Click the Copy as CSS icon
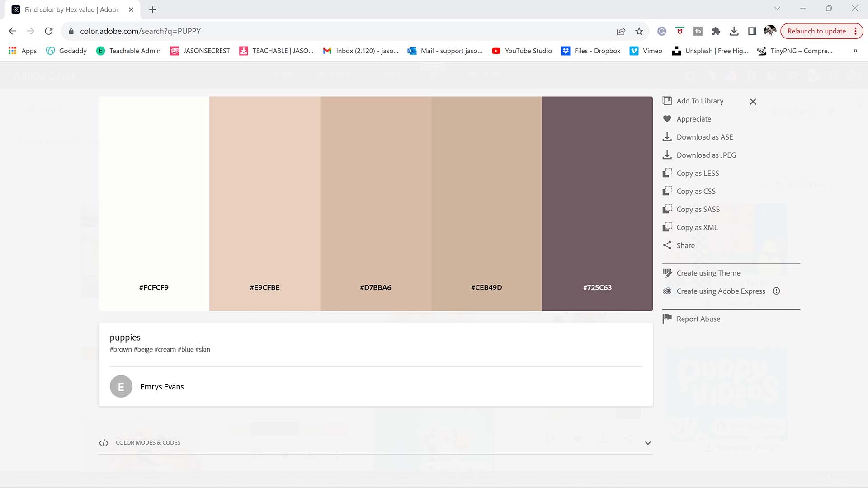Image resolution: width=868 pixels, height=488 pixels. tap(667, 191)
